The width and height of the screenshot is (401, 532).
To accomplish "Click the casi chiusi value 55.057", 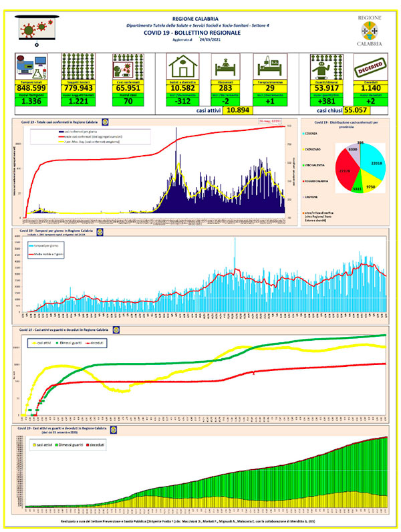I will point(356,110).
